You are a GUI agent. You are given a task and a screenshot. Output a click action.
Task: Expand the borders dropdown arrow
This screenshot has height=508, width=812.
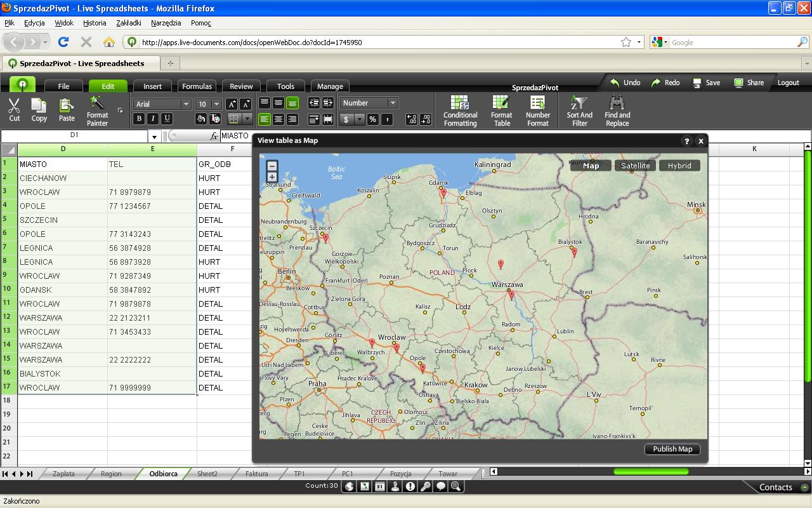click(x=247, y=119)
